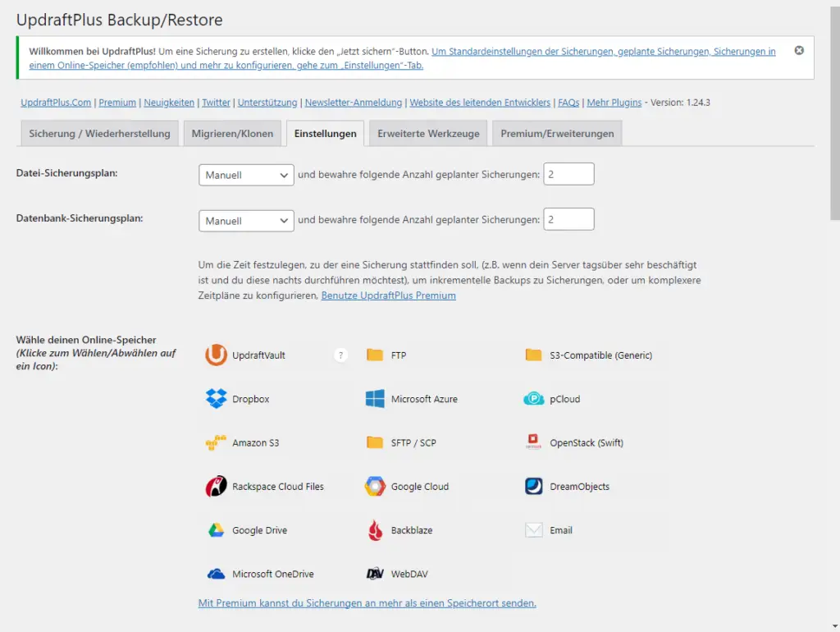Viewport: 840px width, 632px height.
Task: Choose the Microsoft OneDrive cloud icon
Action: click(216, 574)
